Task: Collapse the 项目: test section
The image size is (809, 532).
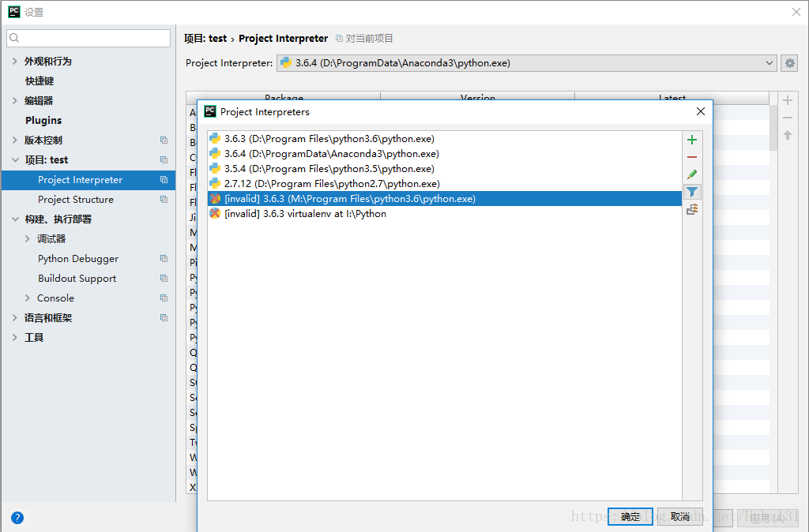Action: point(15,159)
